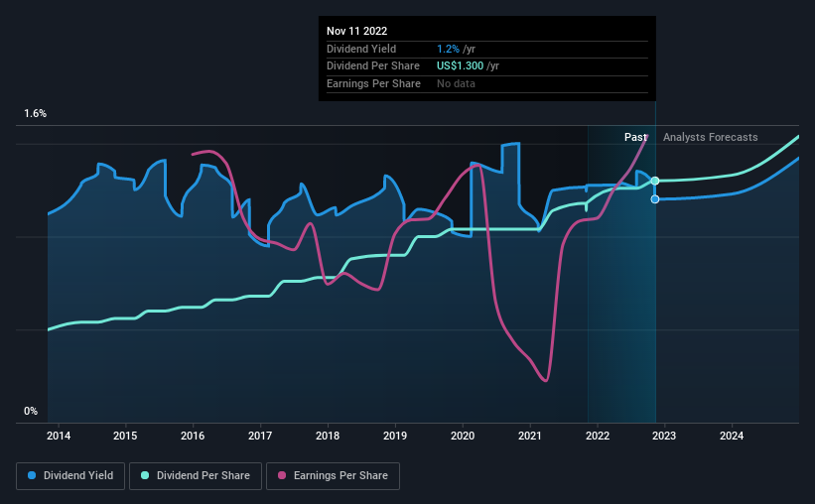Toggle the Earnings Per Share legend button
Image resolution: width=815 pixels, height=504 pixels.
(333, 476)
